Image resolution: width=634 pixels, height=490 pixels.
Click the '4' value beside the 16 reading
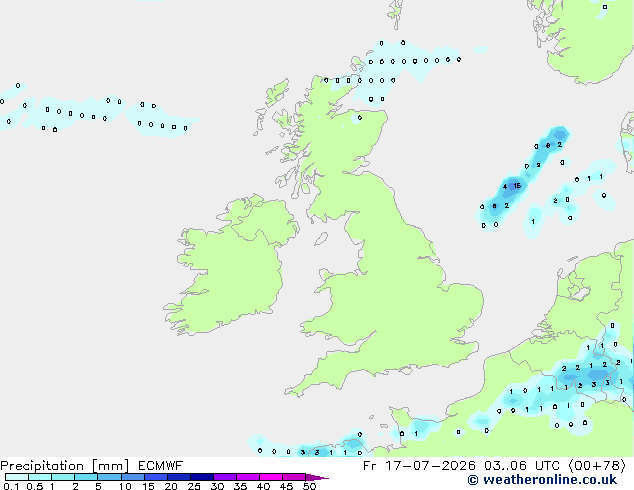(505, 186)
